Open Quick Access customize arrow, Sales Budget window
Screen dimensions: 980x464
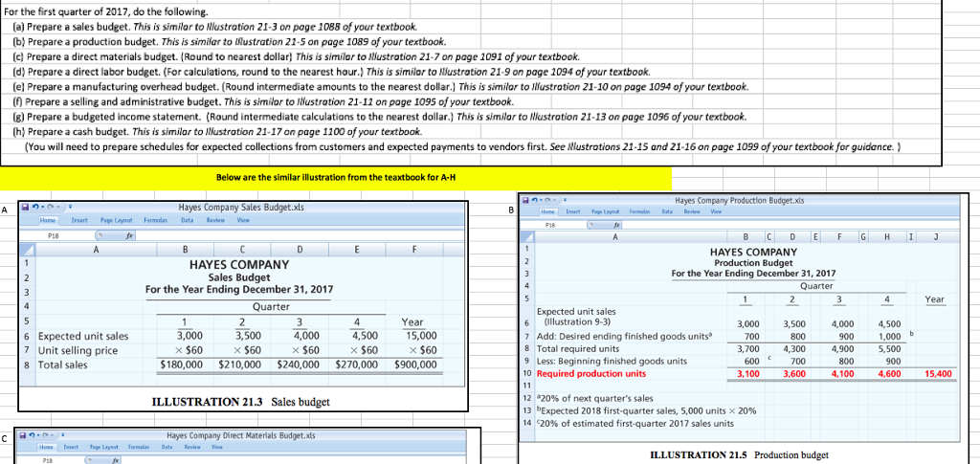tap(70, 207)
